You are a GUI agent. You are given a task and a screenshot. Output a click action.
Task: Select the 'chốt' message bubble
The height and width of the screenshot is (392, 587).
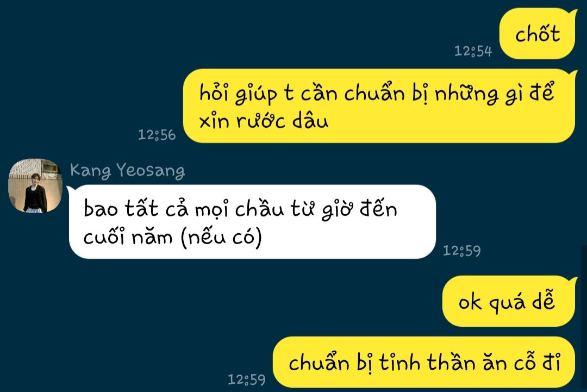click(x=538, y=34)
